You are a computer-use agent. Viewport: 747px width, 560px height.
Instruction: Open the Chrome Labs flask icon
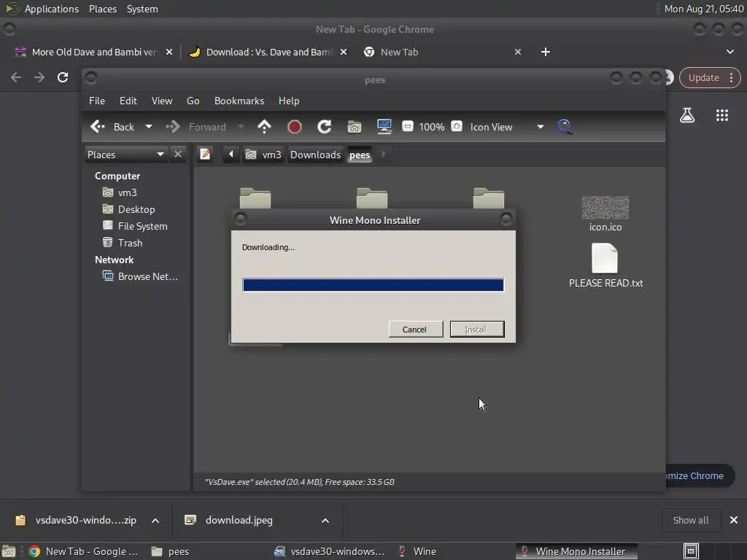point(686,115)
